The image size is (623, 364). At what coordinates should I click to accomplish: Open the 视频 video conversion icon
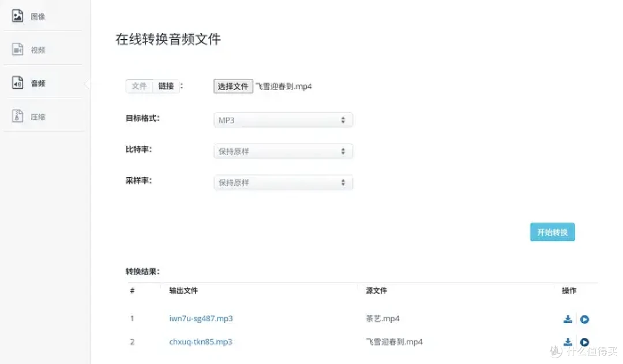(17, 49)
